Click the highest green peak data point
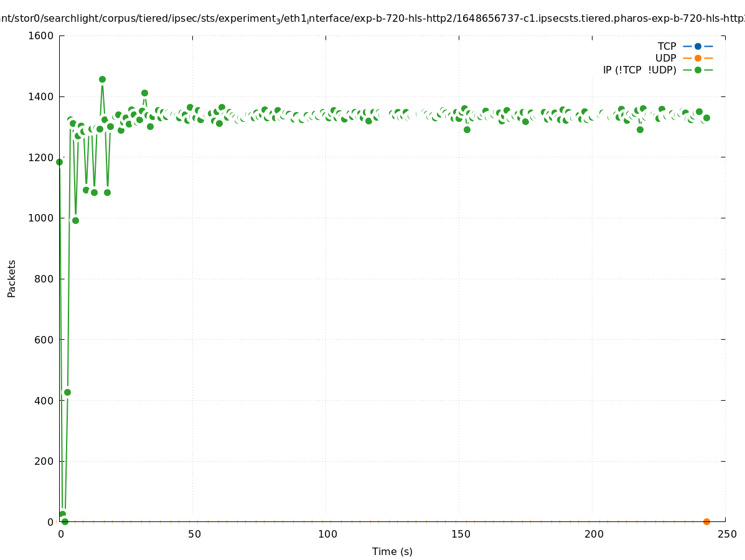 [x=102, y=79]
